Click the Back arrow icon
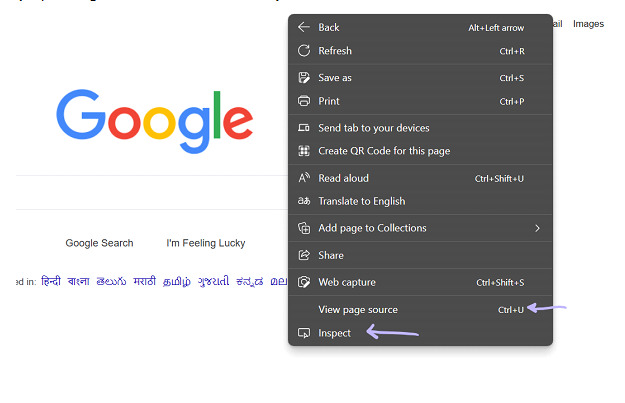The image size is (625, 403). [x=304, y=28]
